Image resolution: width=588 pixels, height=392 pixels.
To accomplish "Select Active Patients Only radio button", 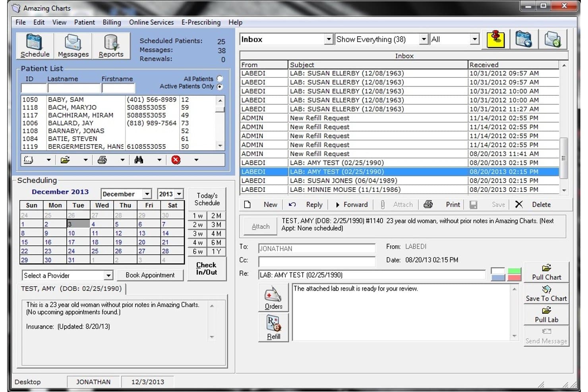I will point(220,87).
